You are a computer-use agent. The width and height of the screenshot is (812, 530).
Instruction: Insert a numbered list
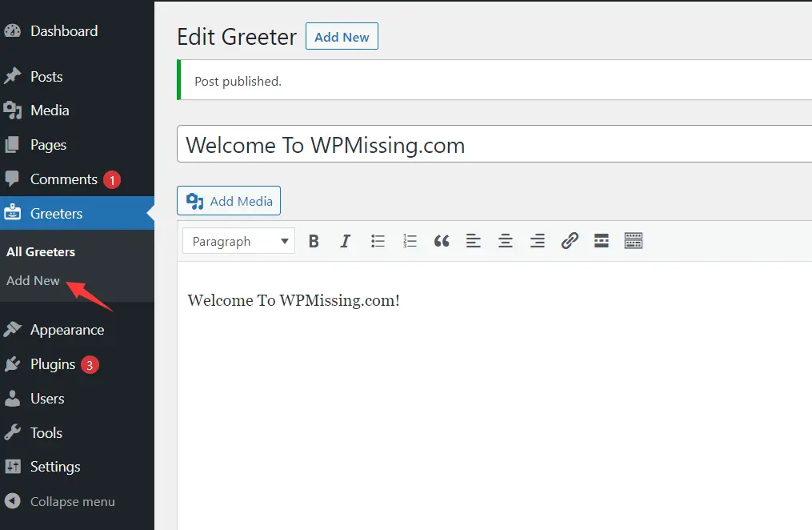click(410, 241)
